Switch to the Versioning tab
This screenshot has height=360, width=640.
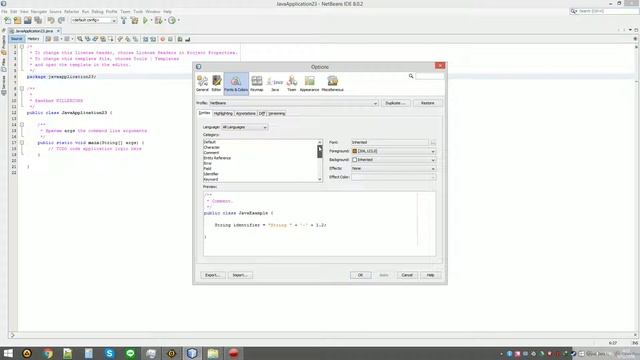[x=277, y=113]
